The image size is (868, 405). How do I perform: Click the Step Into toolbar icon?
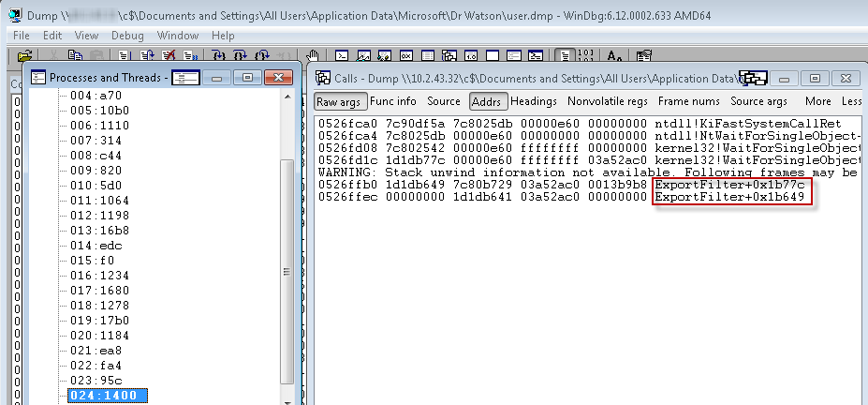[220, 56]
